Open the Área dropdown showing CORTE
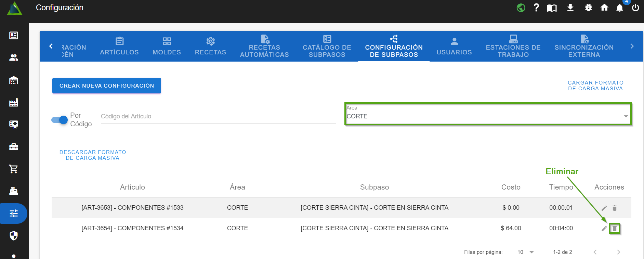The width and height of the screenshot is (644, 259). [487, 116]
